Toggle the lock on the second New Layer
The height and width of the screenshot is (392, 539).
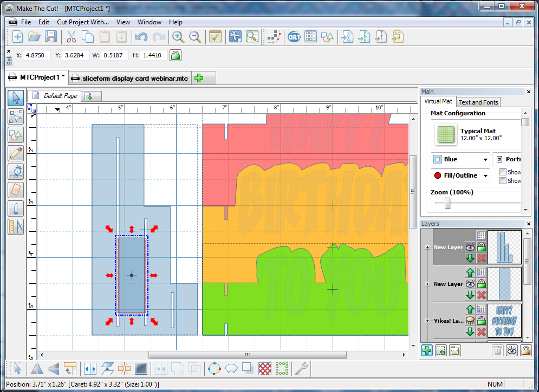pos(481,284)
